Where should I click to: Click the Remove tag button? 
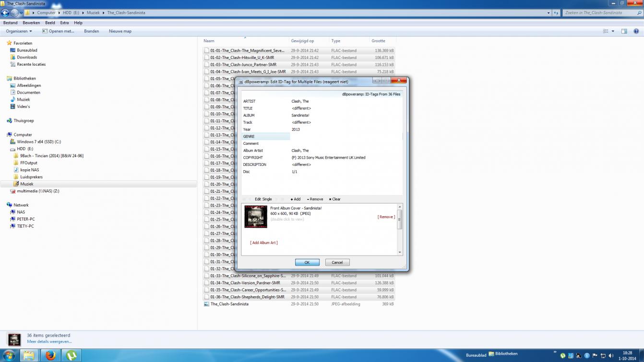315,199
